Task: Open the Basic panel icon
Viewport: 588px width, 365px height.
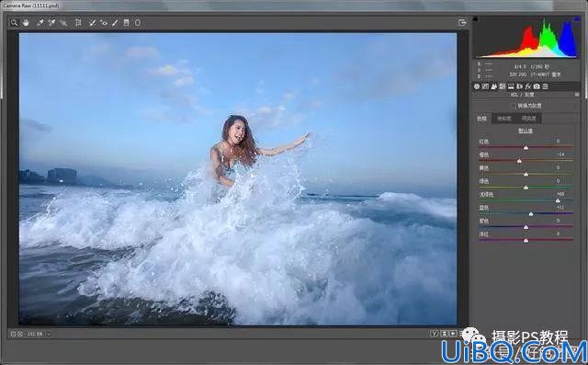Action: pyautogui.click(x=477, y=86)
